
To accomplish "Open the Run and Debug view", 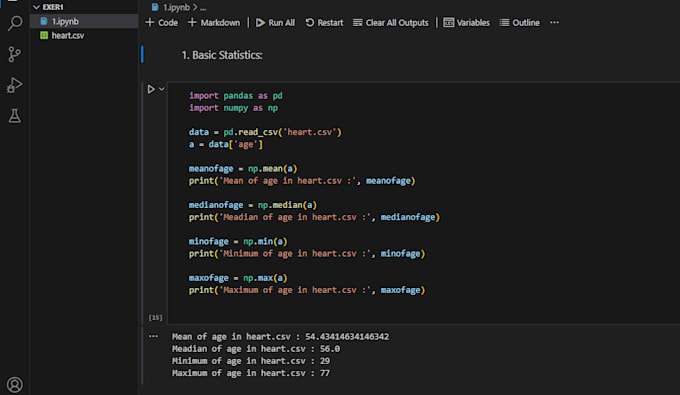I will [14, 85].
